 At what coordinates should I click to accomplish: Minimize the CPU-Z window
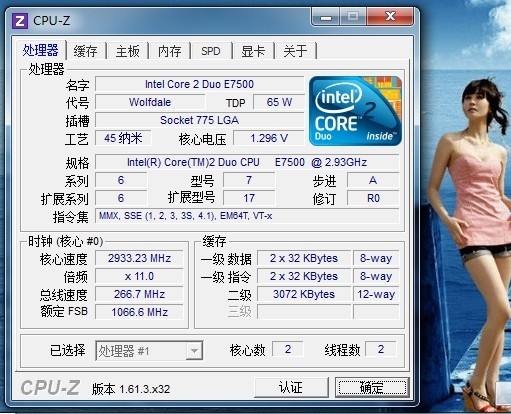(x=326, y=17)
